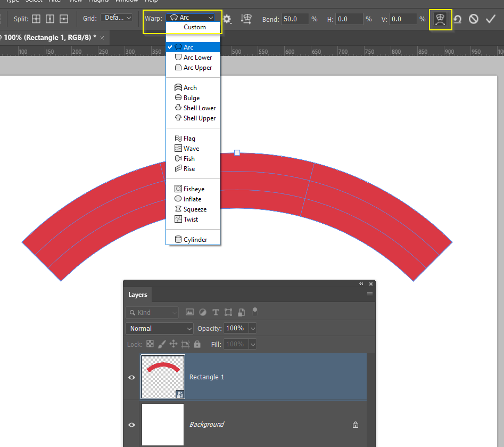Select the split warp crosswise icon
Screen dimensions: 504x447
pyautogui.click(x=36, y=19)
